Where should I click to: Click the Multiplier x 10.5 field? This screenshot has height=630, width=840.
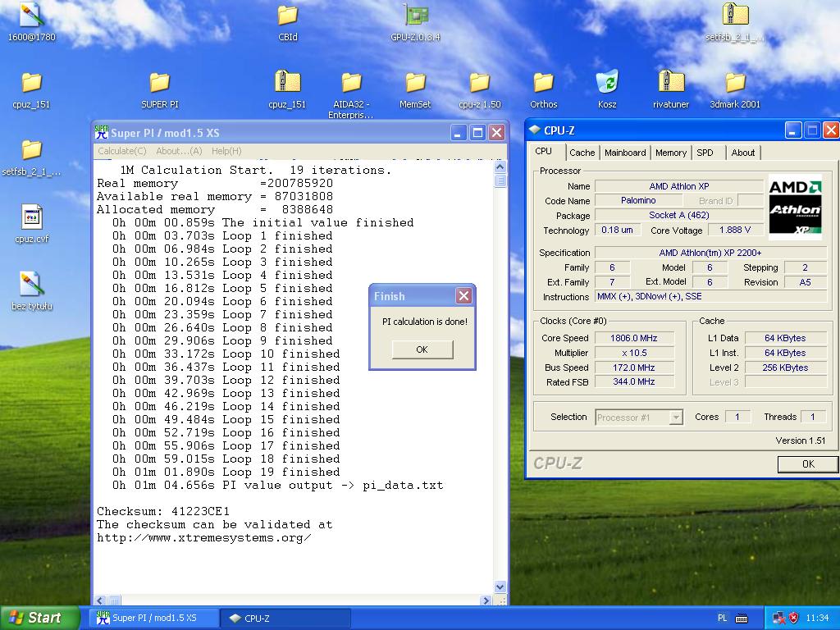click(x=634, y=353)
